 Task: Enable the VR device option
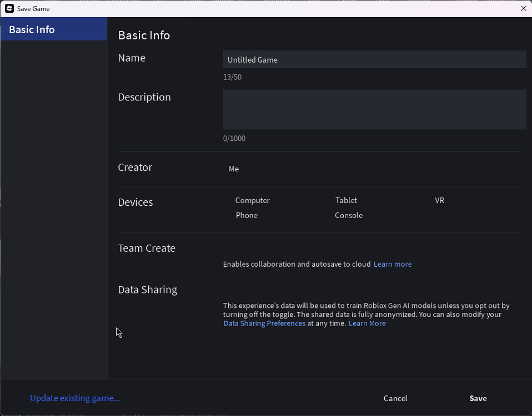439,200
